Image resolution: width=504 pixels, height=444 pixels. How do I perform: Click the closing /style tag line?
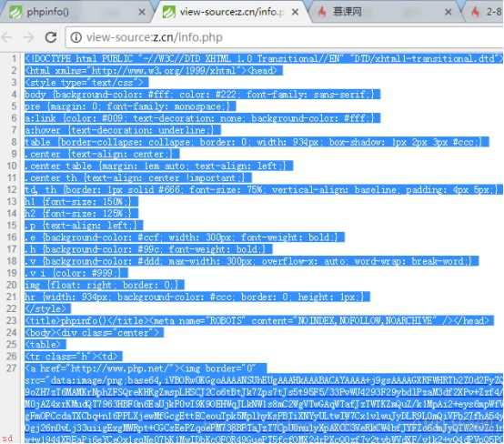pos(47,308)
